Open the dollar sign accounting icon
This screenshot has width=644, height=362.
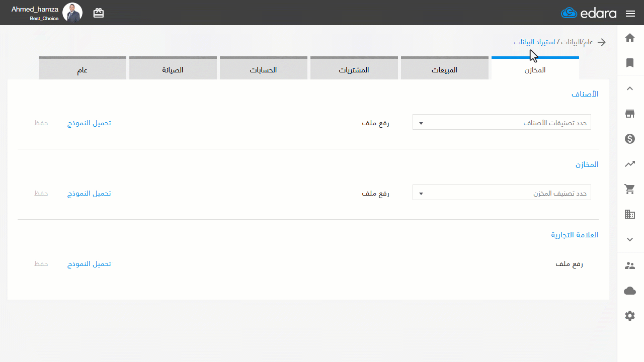tap(630, 139)
